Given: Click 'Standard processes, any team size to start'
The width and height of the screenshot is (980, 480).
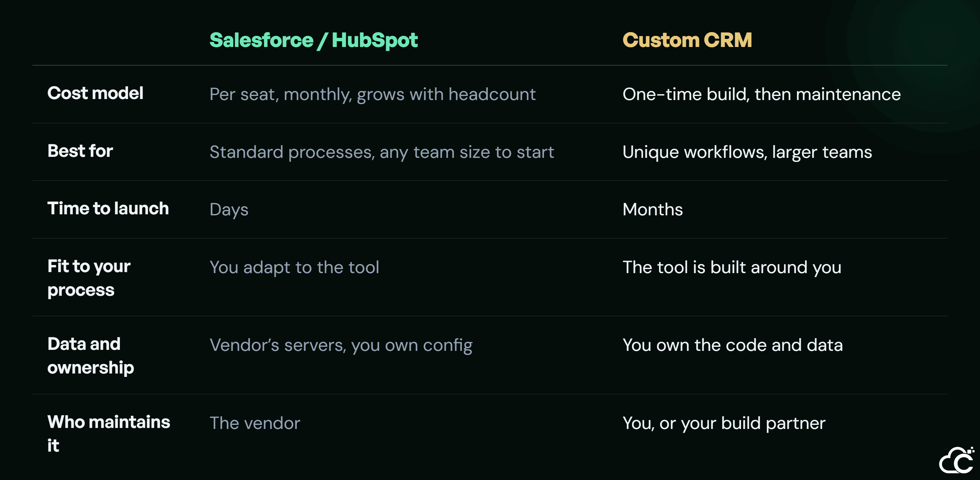Looking at the screenshot, I should pos(382,152).
